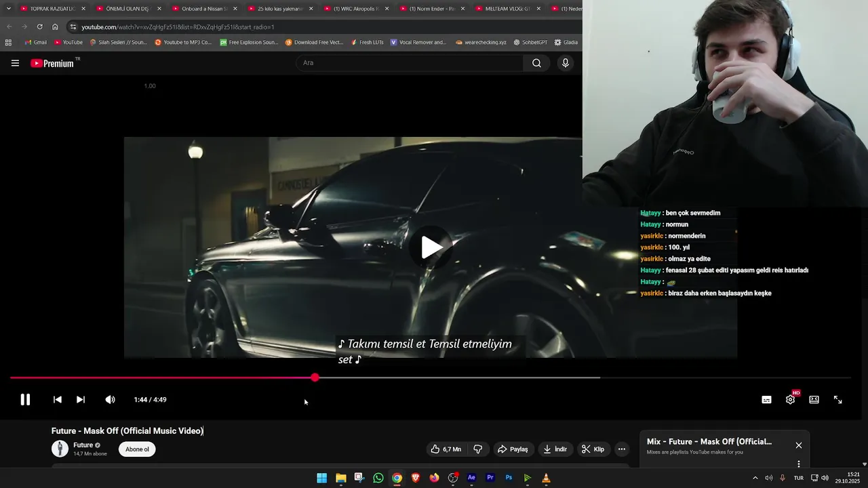The height and width of the screenshot is (488, 868).
Task: Seek using the red progress bar handle
Action: tap(315, 378)
